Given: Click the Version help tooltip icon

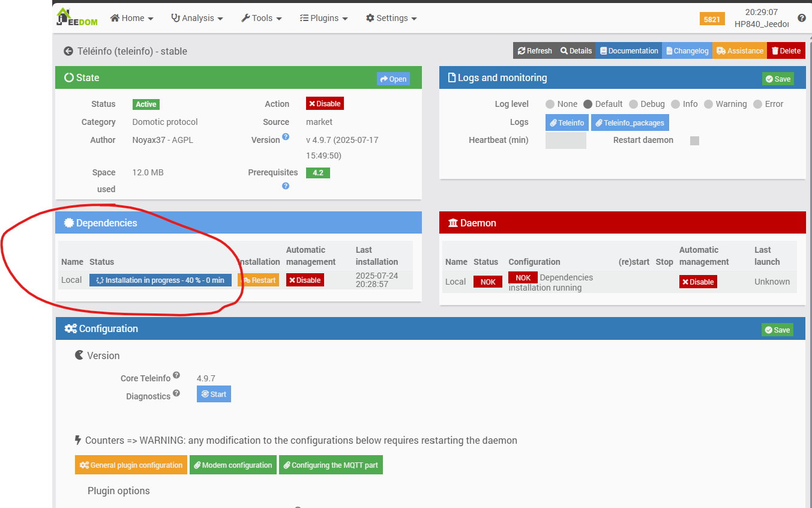Looking at the screenshot, I should [286, 137].
